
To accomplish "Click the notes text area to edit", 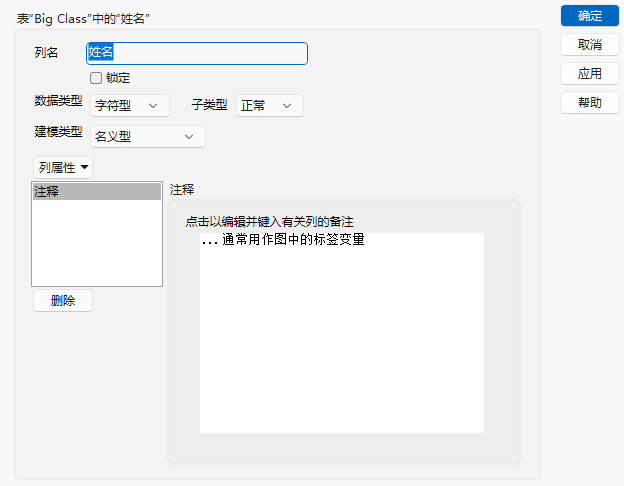I will pyautogui.click(x=341, y=333).
